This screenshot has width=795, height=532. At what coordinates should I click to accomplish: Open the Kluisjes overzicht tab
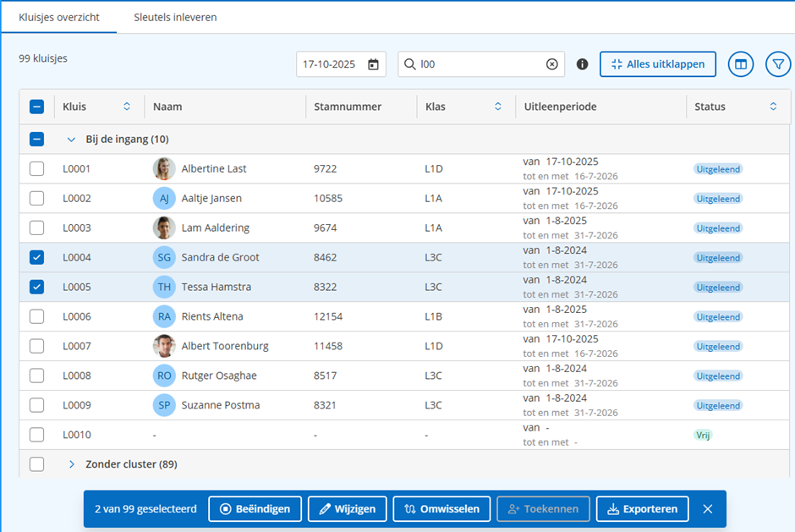[x=59, y=17]
